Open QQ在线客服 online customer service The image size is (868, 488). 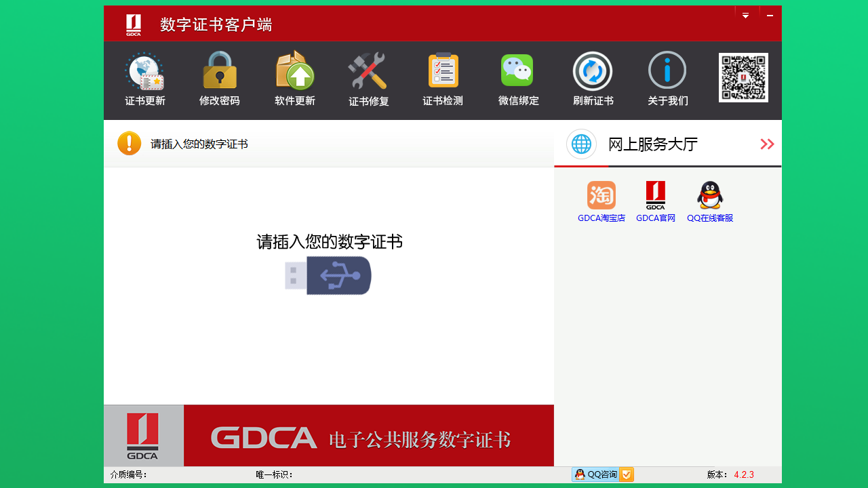[x=709, y=195]
